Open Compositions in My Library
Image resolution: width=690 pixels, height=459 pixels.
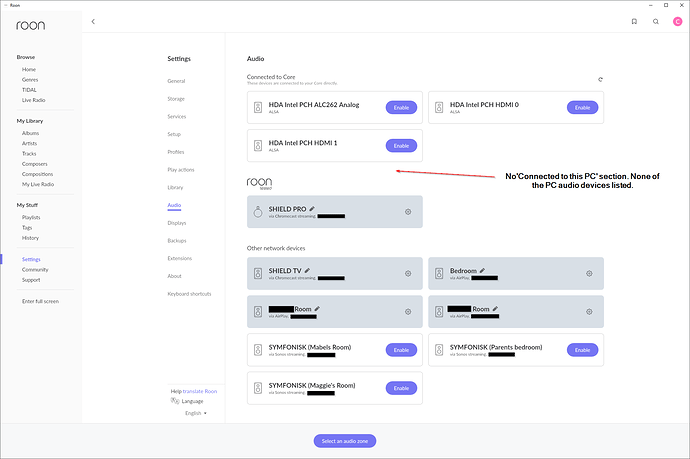coord(37,174)
